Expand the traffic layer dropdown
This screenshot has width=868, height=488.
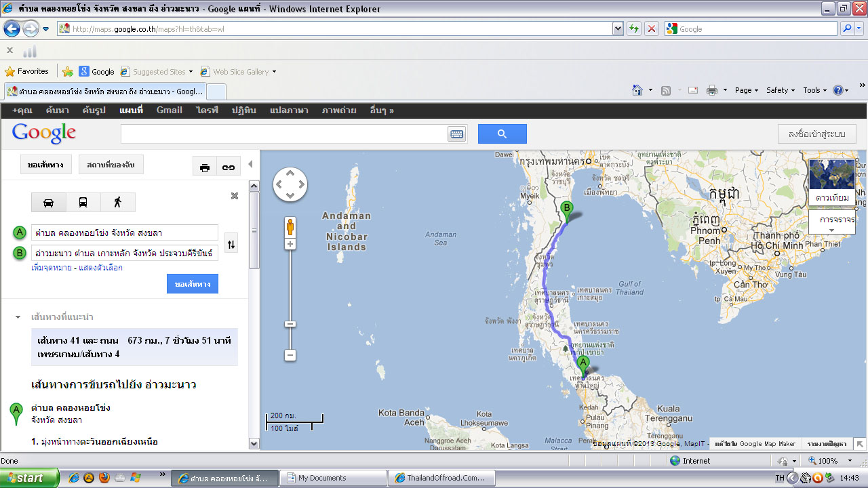coord(832,230)
